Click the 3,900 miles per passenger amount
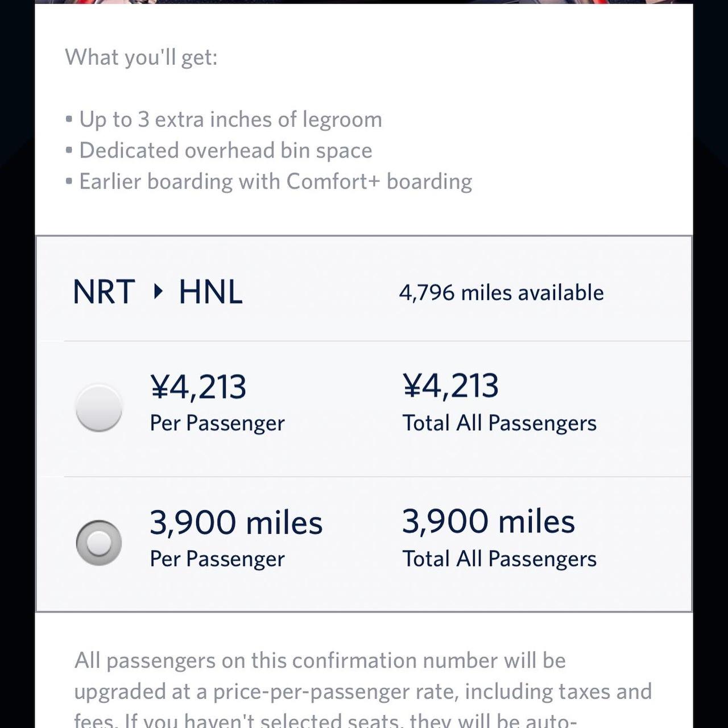Viewport: 728px width, 728px height. pos(235,522)
